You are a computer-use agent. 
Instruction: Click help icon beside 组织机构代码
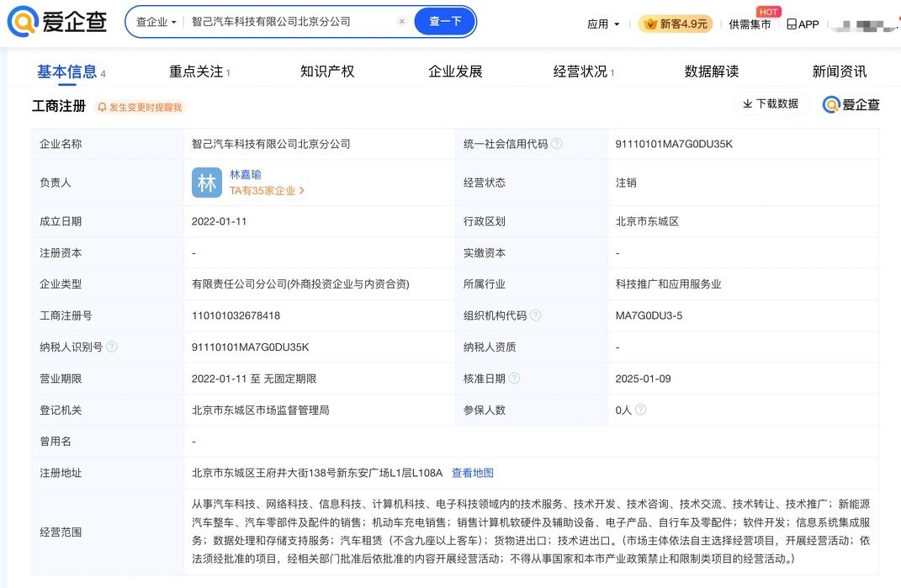[536, 315]
